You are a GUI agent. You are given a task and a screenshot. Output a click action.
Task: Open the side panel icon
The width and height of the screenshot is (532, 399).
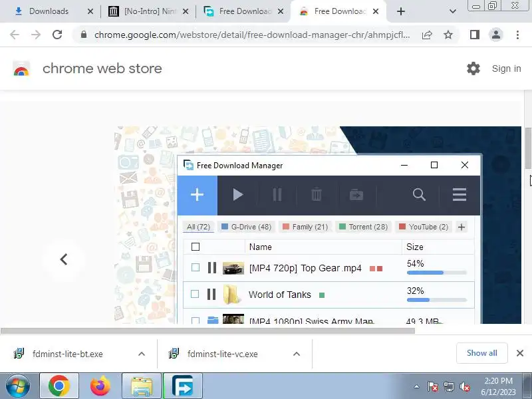[475, 35]
